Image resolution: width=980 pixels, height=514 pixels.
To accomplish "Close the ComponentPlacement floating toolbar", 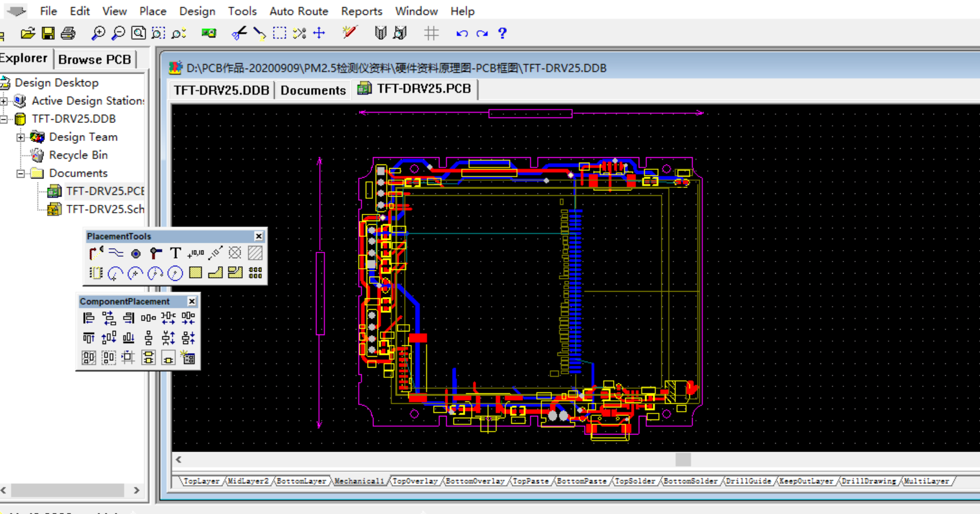I will click(x=192, y=301).
